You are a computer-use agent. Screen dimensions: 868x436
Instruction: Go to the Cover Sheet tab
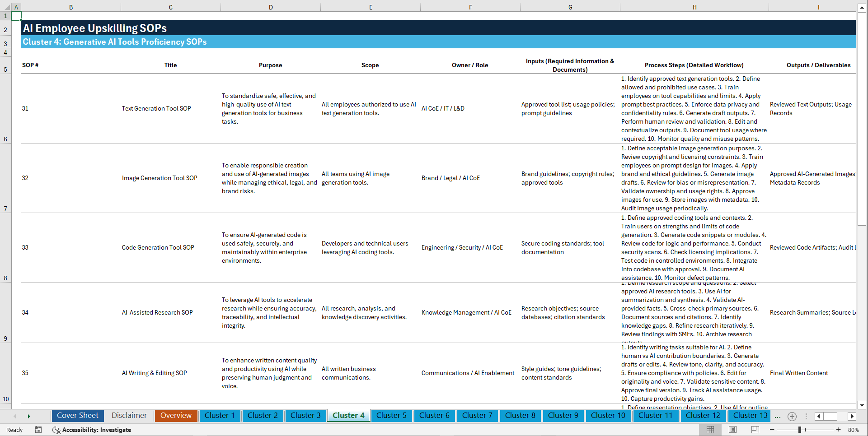[77, 416]
